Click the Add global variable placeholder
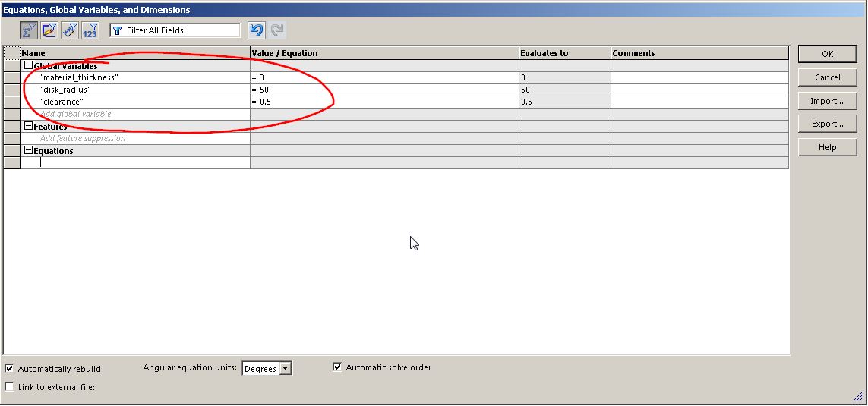The image size is (868, 406). tap(75, 114)
